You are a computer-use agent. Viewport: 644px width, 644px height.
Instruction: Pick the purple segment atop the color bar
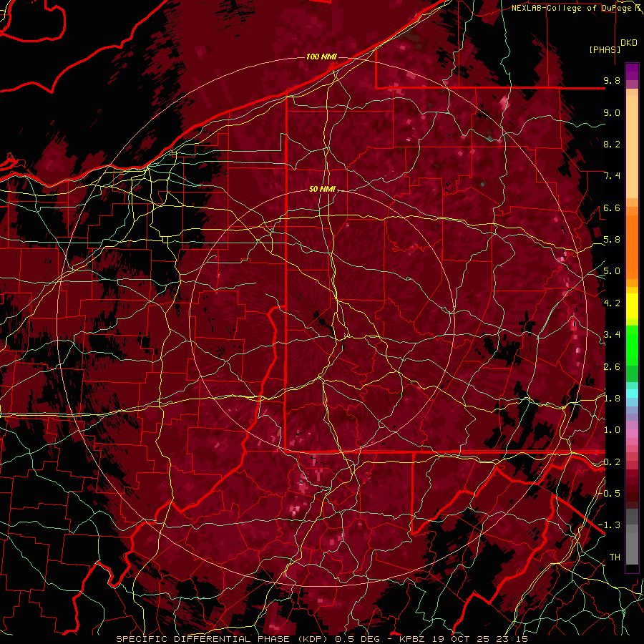click(632, 72)
